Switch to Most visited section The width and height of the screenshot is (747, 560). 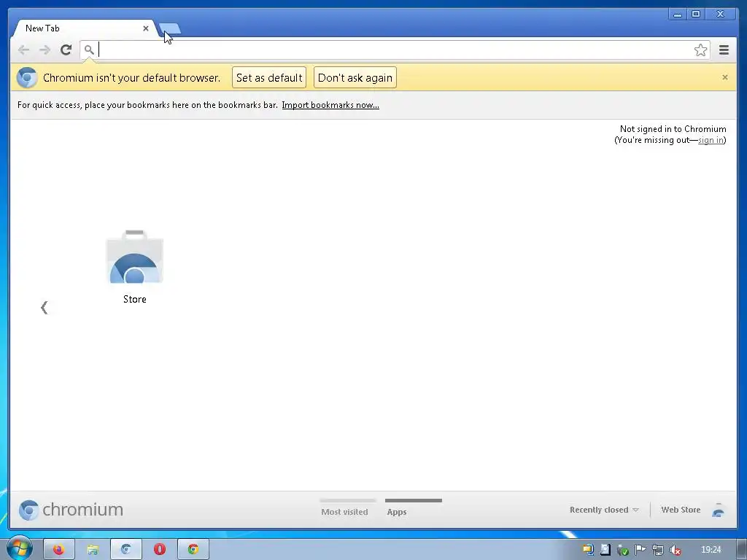(x=344, y=512)
